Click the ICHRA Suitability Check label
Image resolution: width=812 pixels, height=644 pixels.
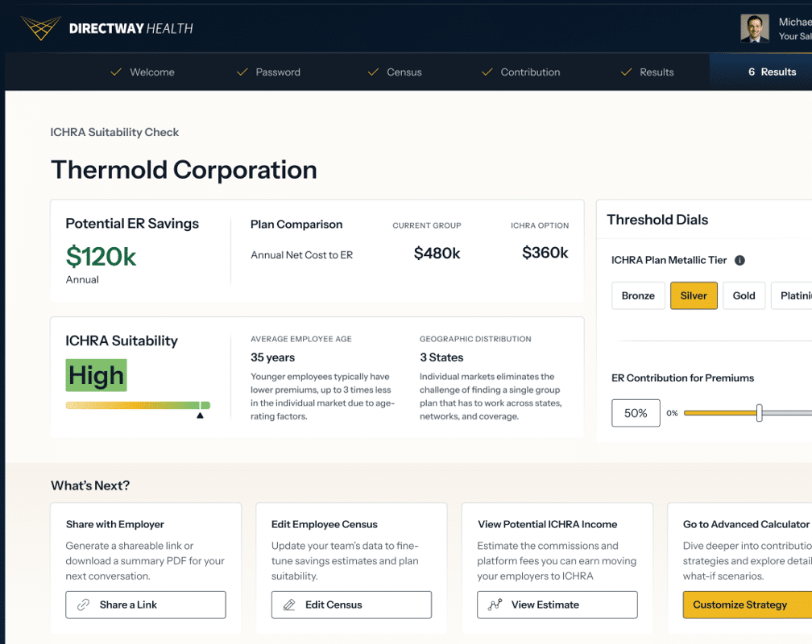(x=114, y=133)
